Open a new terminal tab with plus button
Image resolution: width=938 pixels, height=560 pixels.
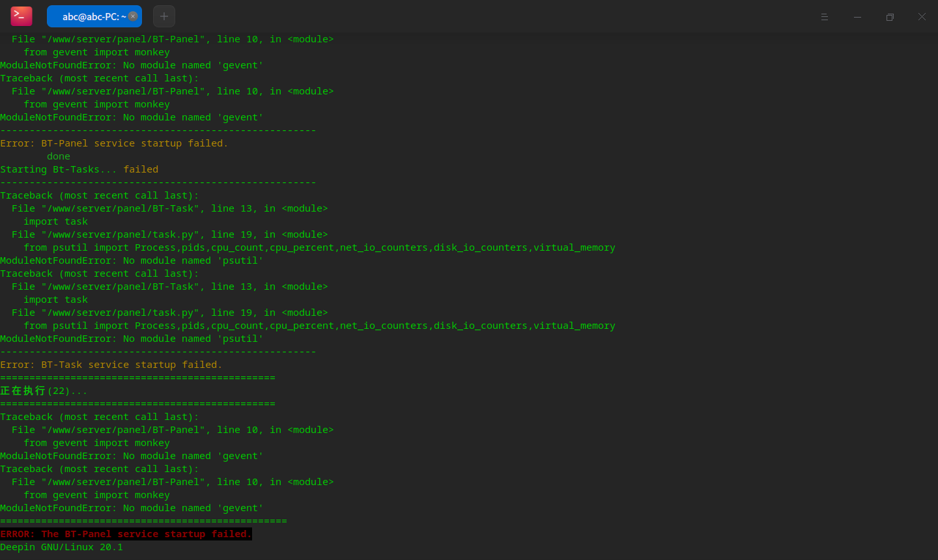coord(164,16)
